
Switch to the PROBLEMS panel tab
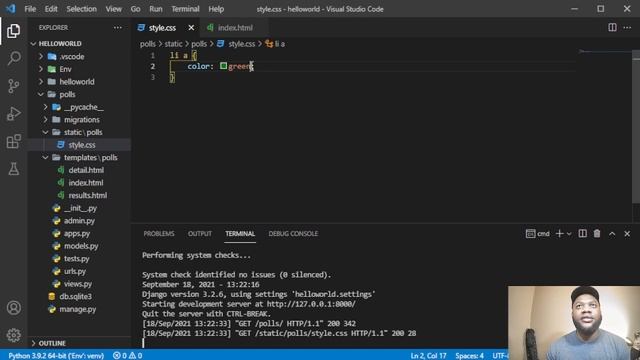[x=159, y=234]
